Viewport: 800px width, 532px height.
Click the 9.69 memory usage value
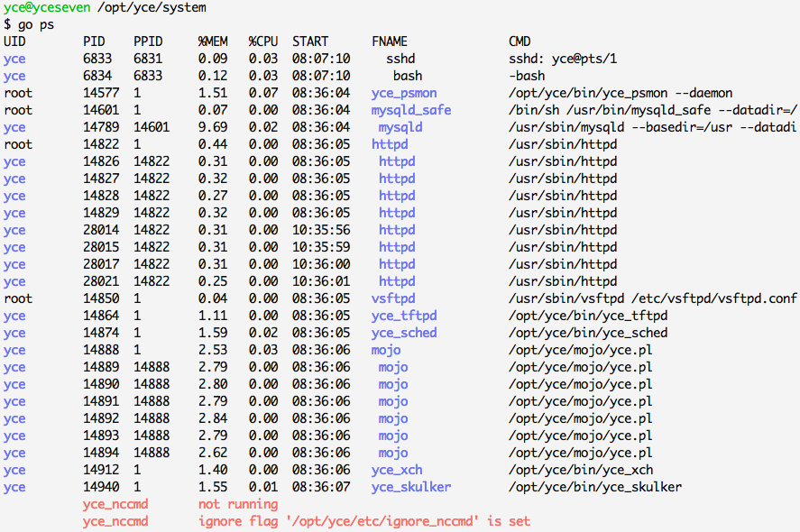click(213, 127)
